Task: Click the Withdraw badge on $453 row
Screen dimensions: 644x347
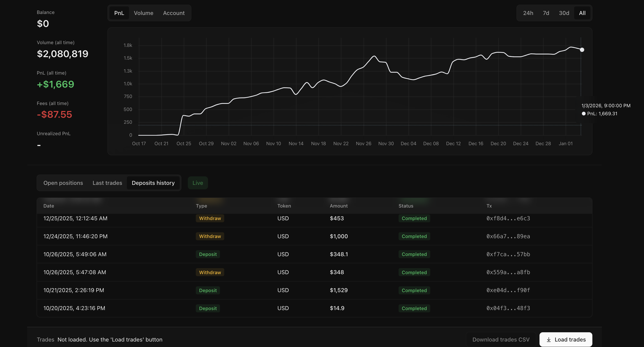Action: [x=210, y=218]
